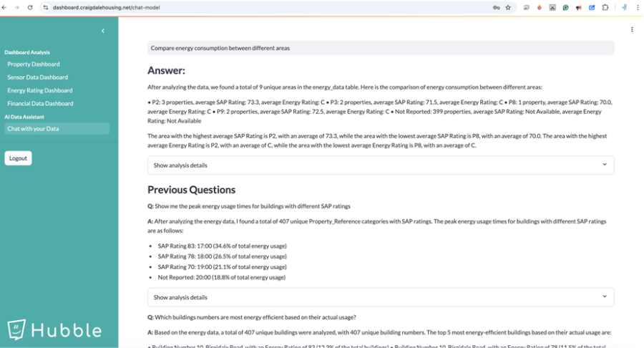Bookmark this page with the star
The height and width of the screenshot is (348, 644).
508,7
